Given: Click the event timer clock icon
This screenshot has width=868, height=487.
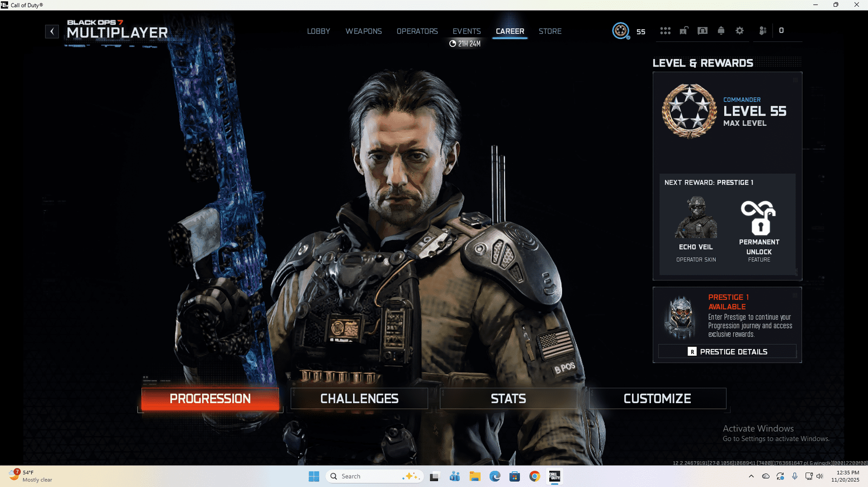Looking at the screenshot, I should click(x=452, y=44).
